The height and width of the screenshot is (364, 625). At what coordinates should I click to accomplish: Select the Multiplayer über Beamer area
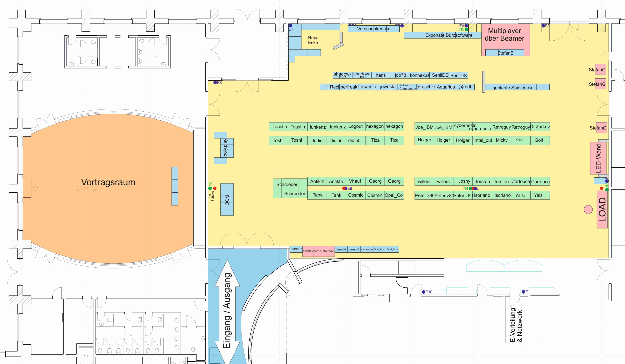tap(506, 40)
